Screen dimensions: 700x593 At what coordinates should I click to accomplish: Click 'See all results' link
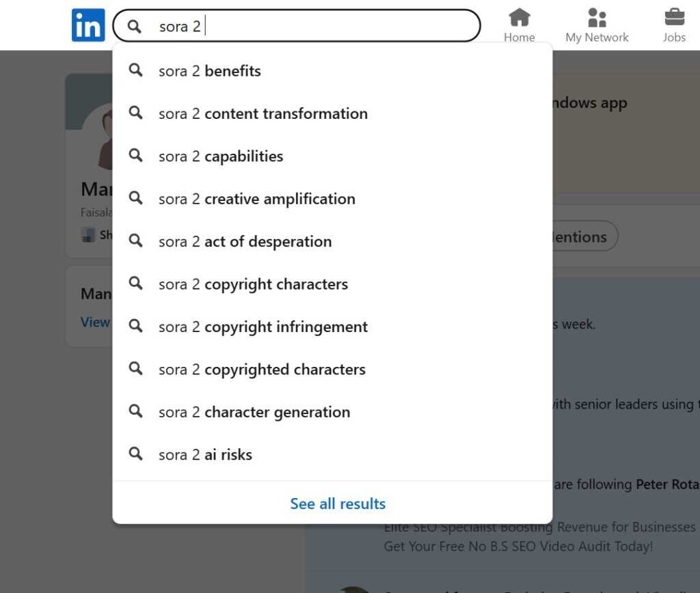(338, 504)
